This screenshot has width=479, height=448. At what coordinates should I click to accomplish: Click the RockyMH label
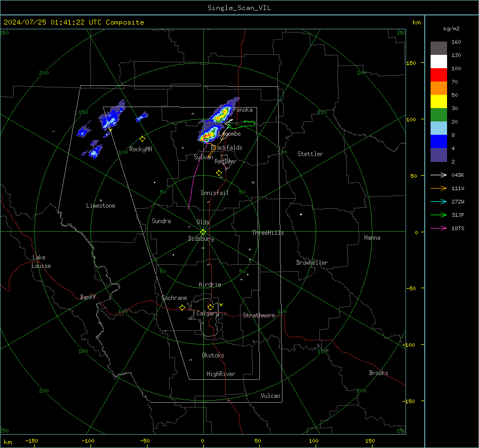coord(141,149)
